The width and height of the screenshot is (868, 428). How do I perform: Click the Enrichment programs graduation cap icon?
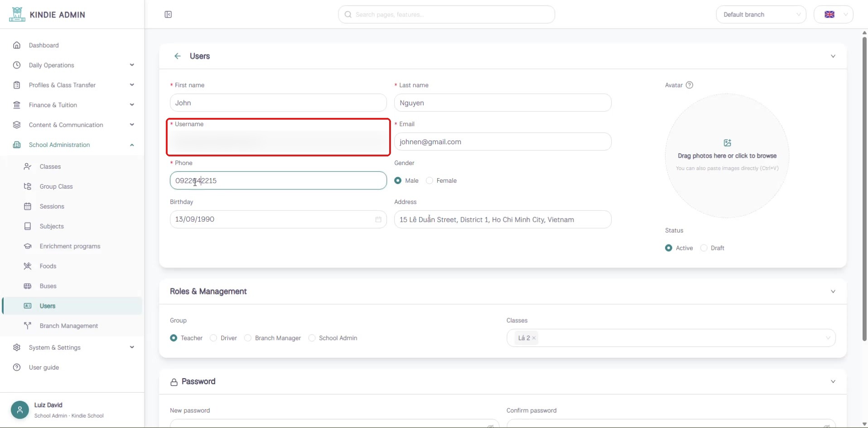pyautogui.click(x=28, y=246)
